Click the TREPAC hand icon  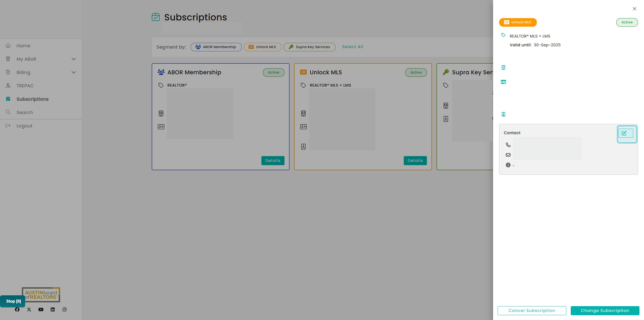pyautogui.click(x=8, y=86)
